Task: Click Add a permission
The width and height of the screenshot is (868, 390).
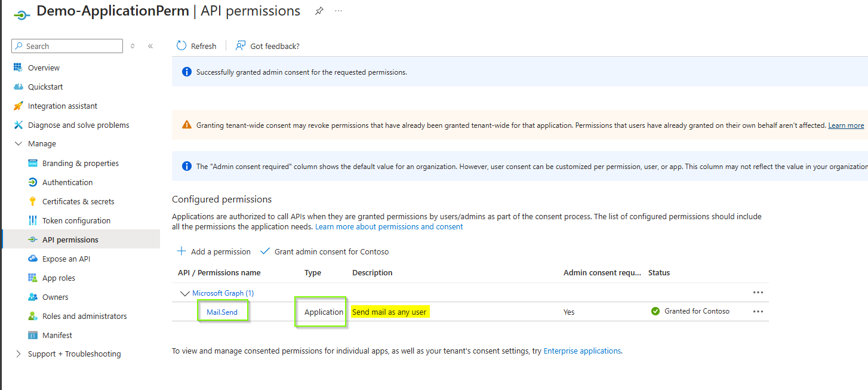Action: [x=214, y=251]
